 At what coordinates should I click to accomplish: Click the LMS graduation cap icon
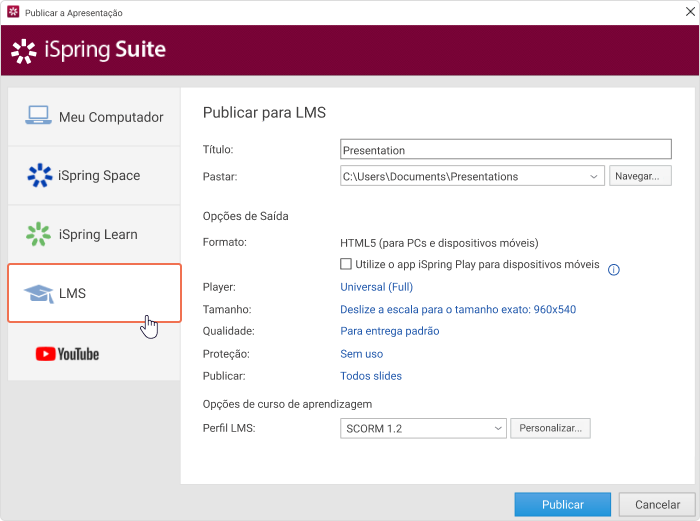[x=39, y=293]
